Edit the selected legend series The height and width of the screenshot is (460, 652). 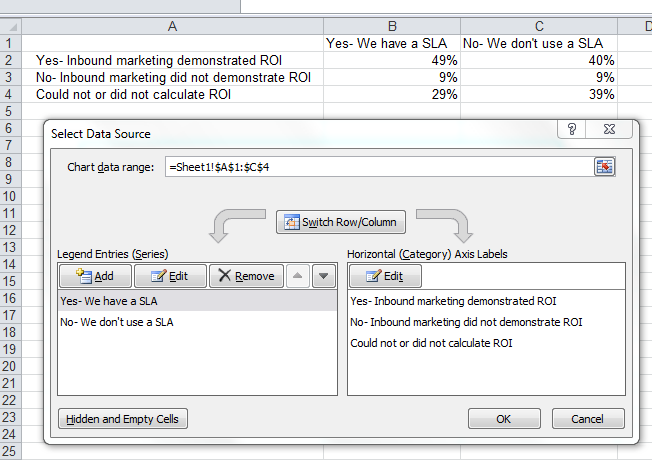(x=170, y=276)
